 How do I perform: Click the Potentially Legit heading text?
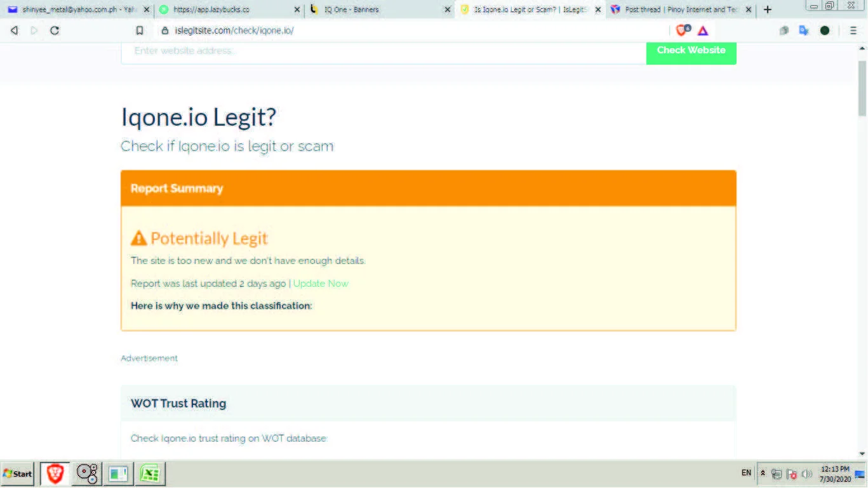coord(209,239)
